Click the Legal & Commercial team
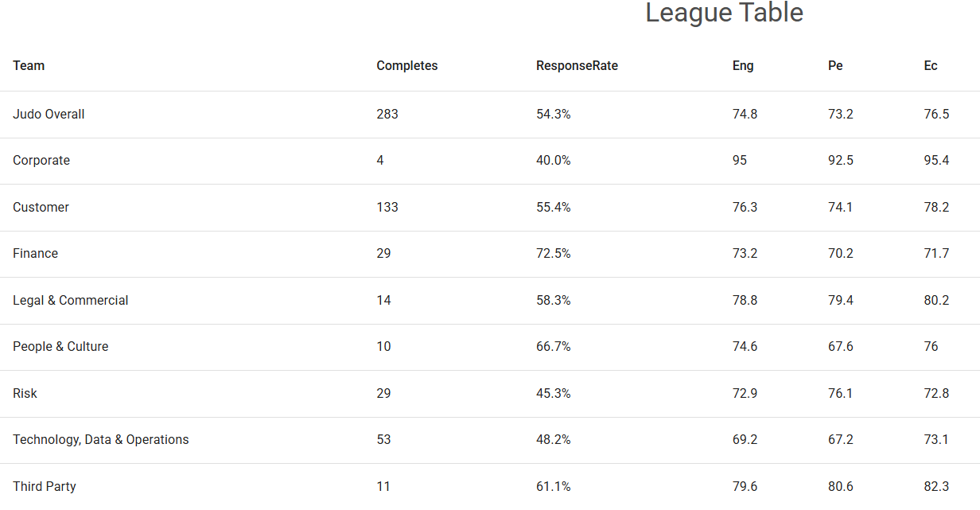The height and width of the screenshot is (510, 980). [x=70, y=301]
